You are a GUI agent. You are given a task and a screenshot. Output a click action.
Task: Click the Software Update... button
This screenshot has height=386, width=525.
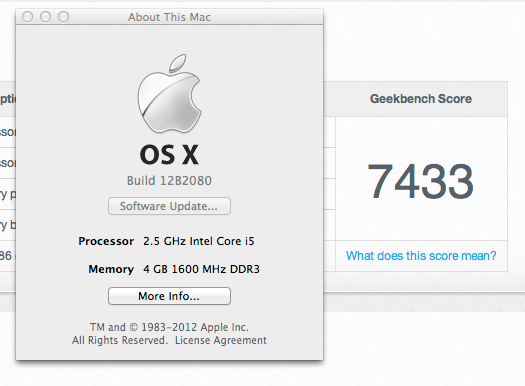169,206
